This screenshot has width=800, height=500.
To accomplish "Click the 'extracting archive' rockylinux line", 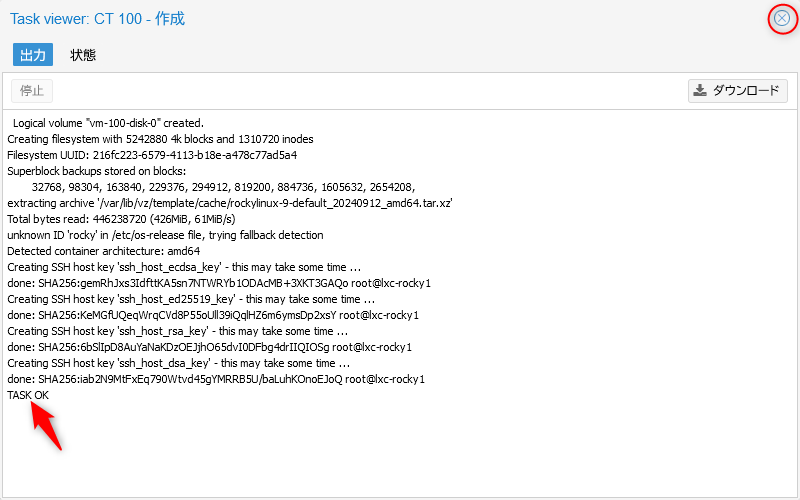I will pyautogui.click(x=230, y=203).
